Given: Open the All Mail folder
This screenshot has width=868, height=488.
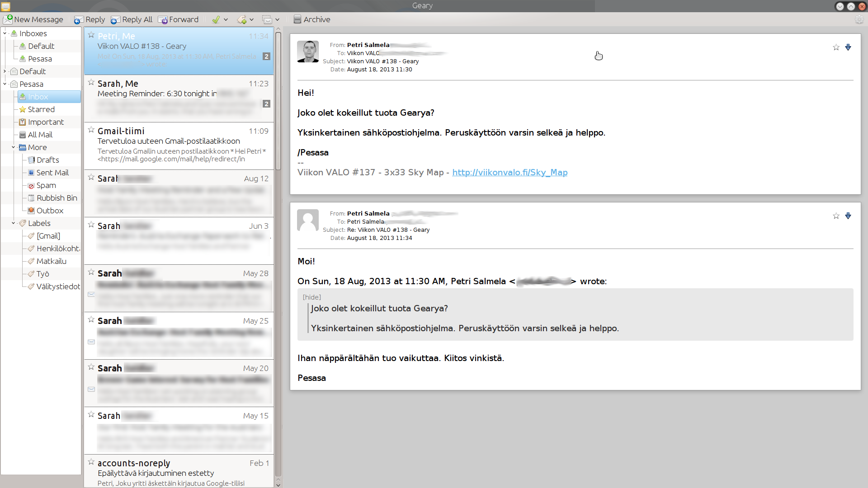Looking at the screenshot, I should pos(40,135).
